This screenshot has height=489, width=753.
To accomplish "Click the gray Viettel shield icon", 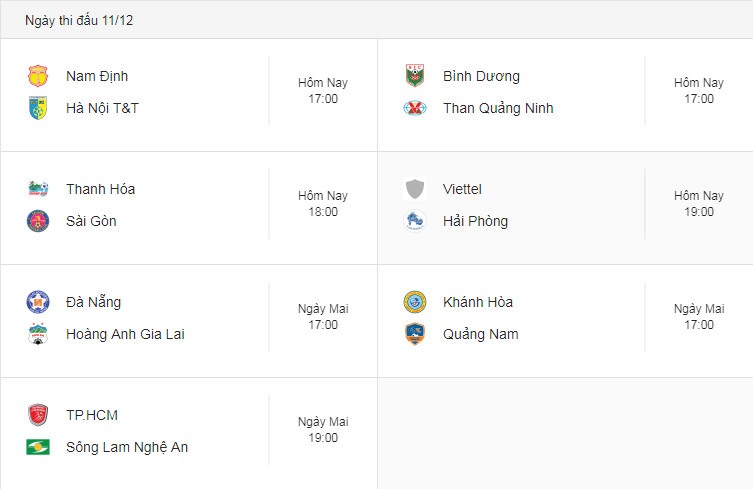I will click(414, 189).
